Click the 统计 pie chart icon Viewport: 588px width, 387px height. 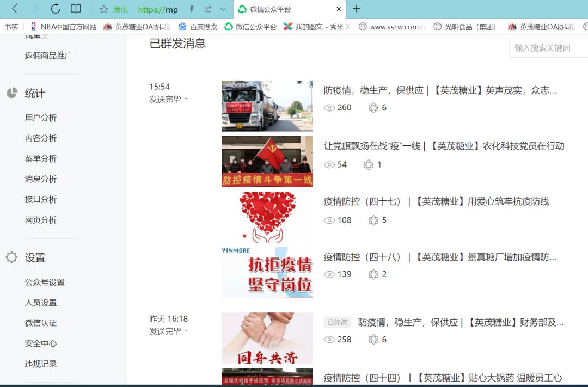[x=11, y=93]
